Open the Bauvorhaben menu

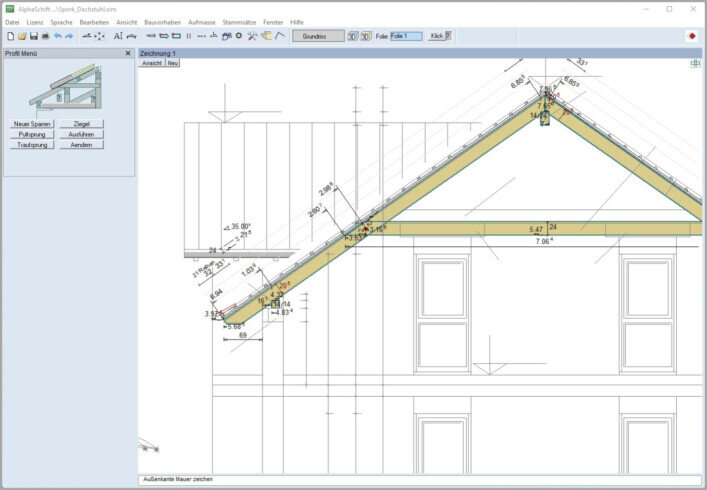(x=161, y=21)
